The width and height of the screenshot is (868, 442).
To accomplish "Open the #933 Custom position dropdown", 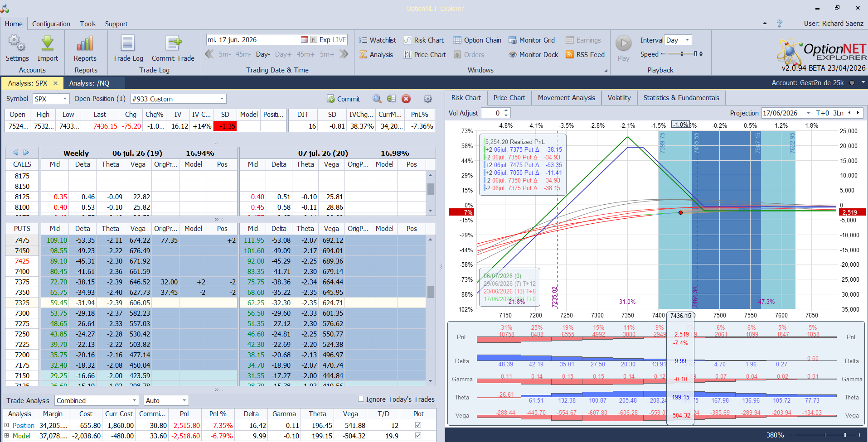I will (222, 99).
